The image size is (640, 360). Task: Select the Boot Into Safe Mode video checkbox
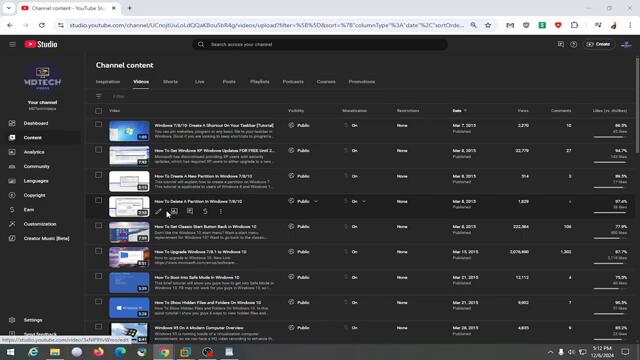pos(99,276)
